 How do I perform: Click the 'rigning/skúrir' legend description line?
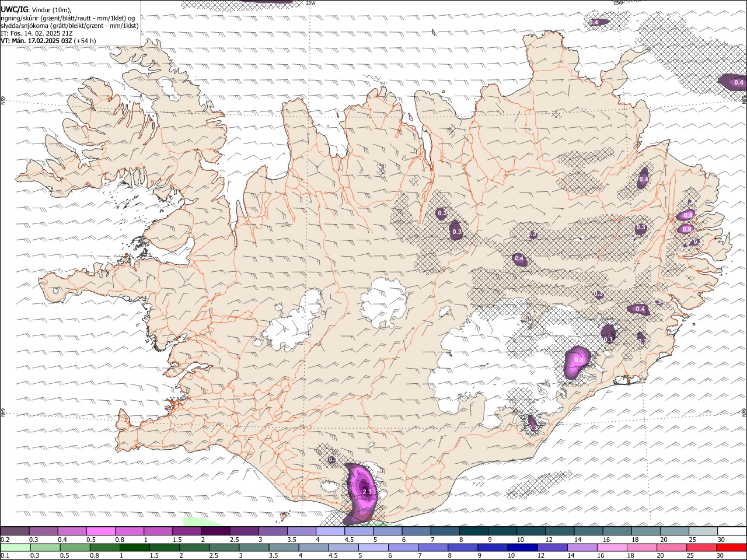(68, 18)
